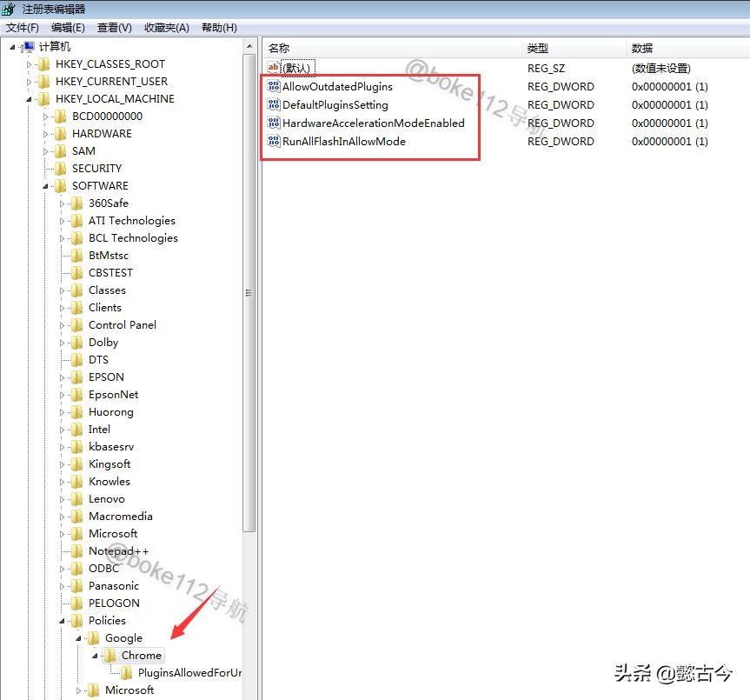Click the PluginsAllowedForUr folder icon
The height and width of the screenshot is (700, 750).
click(x=127, y=673)
